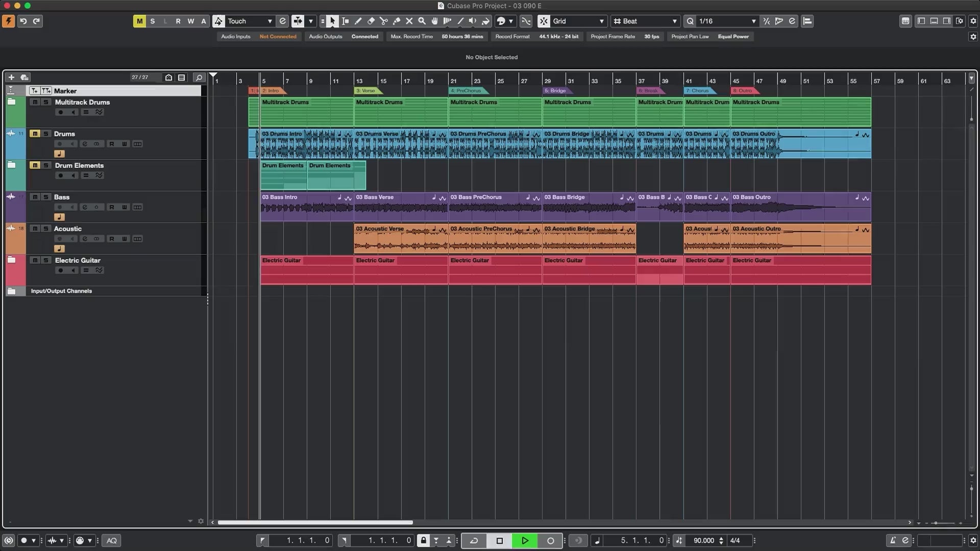Open track visibility agents icon
Screen dimensions: 980x551
coord(168,78)
